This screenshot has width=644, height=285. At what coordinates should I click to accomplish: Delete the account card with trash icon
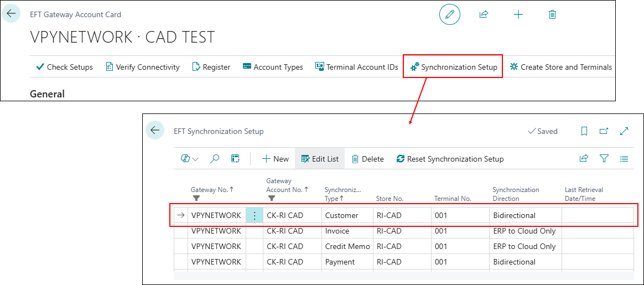(552, 14)
